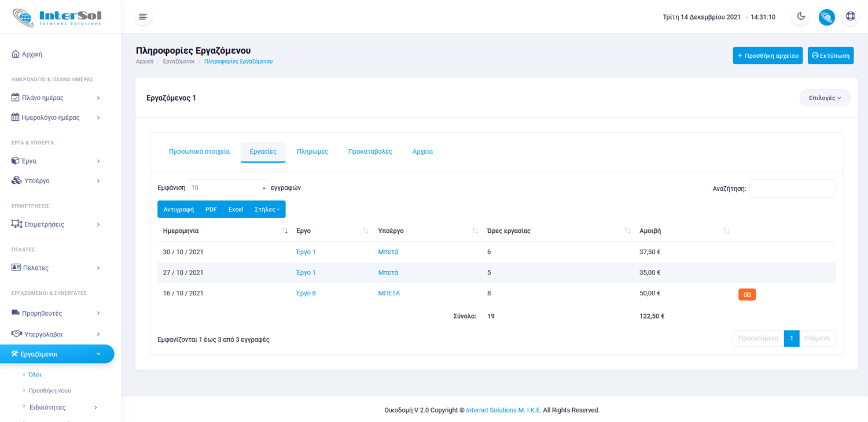The height and width of the screenshot is (422, 868).
Task: Expand the Πλάνο ημέρας sidebar menu
Action: [x=56, y=98]
